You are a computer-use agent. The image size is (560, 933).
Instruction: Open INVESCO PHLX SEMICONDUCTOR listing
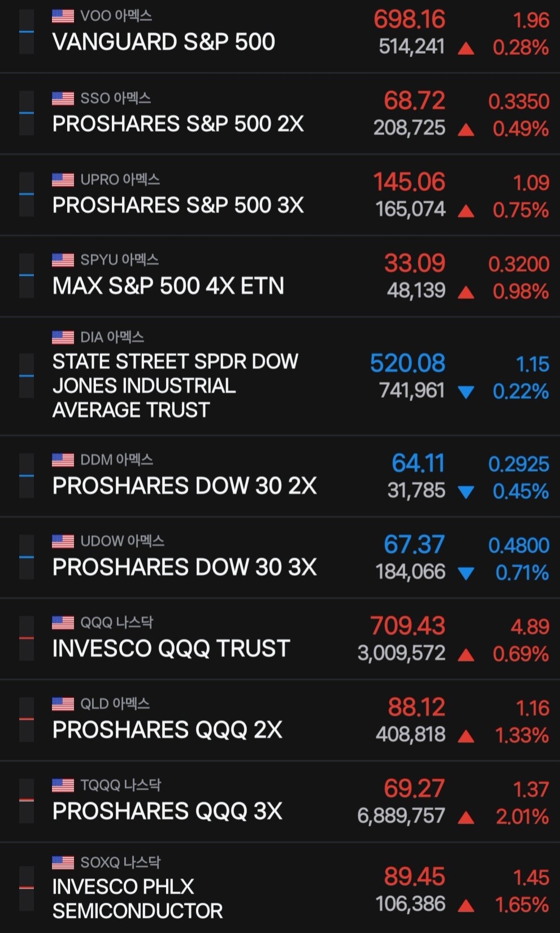click(x=280, y=888)
